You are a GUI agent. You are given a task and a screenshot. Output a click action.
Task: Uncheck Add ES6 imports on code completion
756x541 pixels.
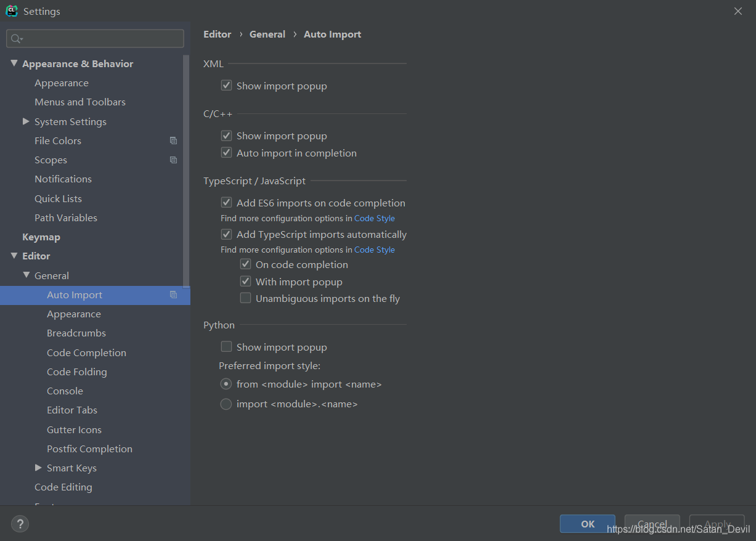(227, 203)
